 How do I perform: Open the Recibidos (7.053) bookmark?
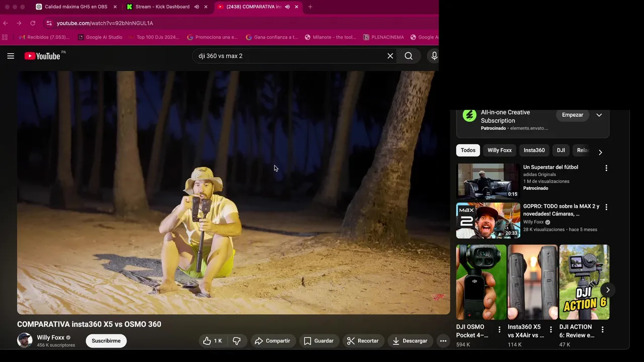[x=44, y=37]
